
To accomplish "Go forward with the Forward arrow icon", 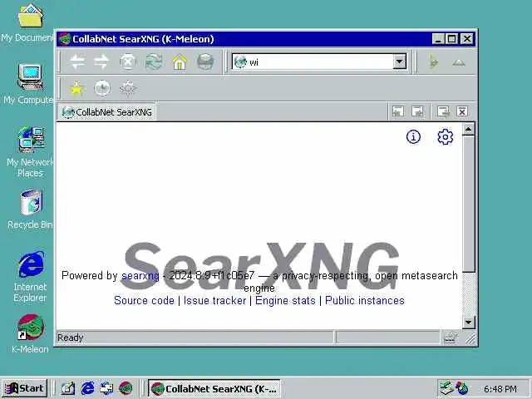I will (x=101, y=62).
